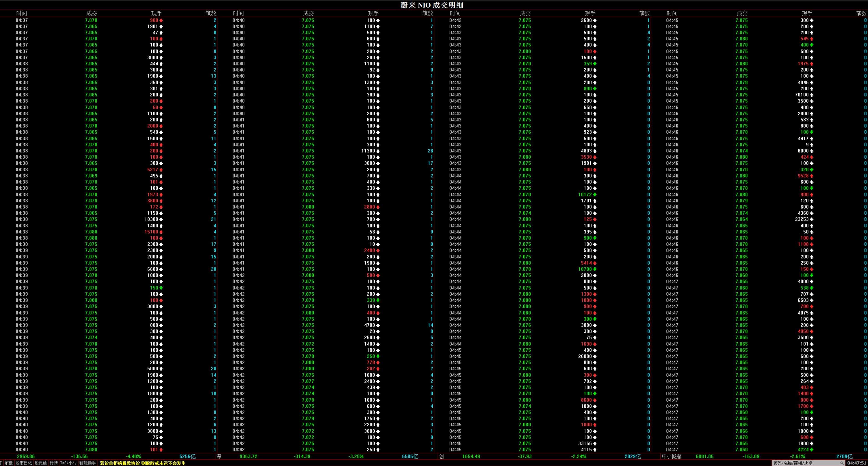Open the 解盘 tab
The image size is (868, 466).
(8, 463)
